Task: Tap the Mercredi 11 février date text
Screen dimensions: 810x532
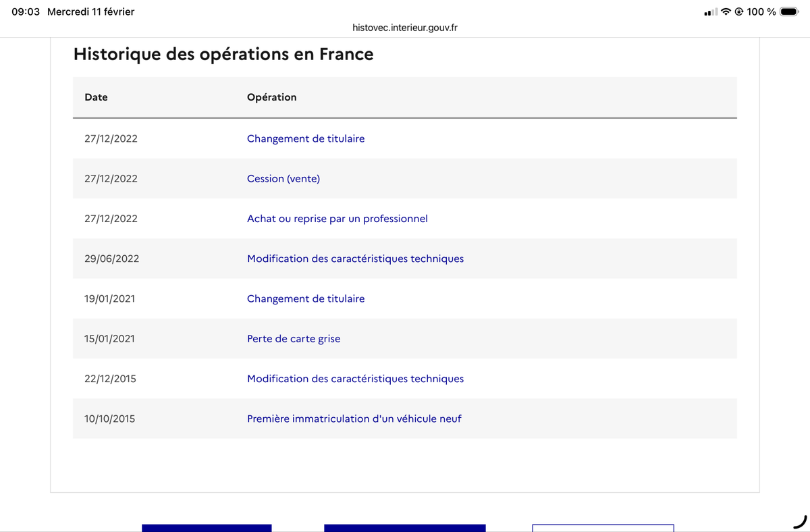Action: click(91, 11)
